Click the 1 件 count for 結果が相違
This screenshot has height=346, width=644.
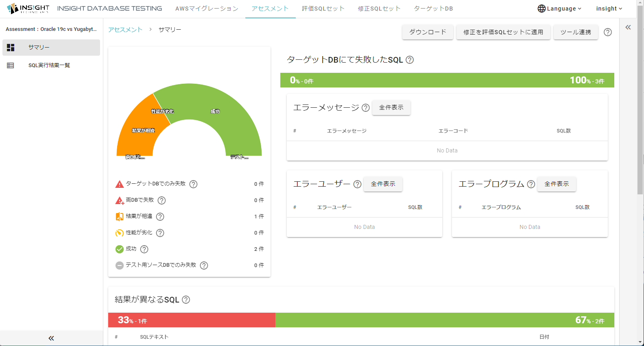coord(259,216)
